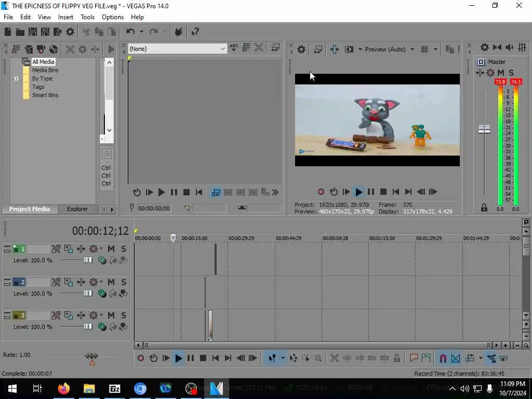Select Smart Bins in the media tree
Viewport: 532px width, 399px height.
pos(45,96)
